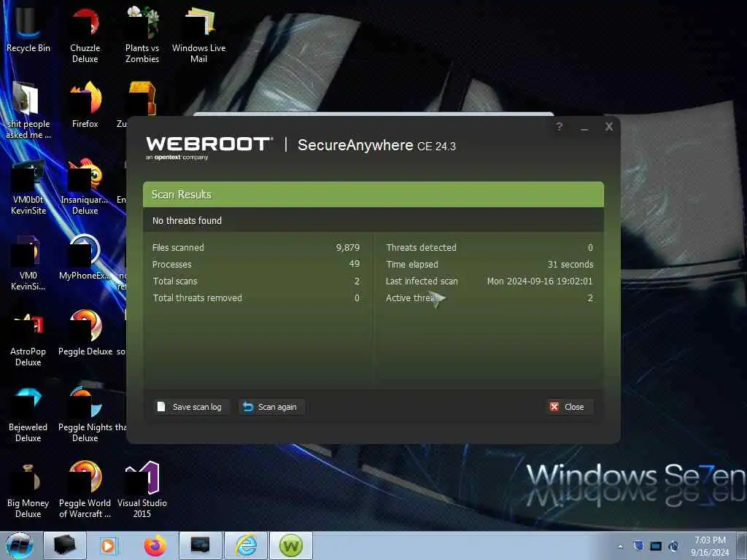This screenshot has height=560, width=747.
Task: Launch the Chuzzle Deluxe desktop icon
Action: coord(85,35)
